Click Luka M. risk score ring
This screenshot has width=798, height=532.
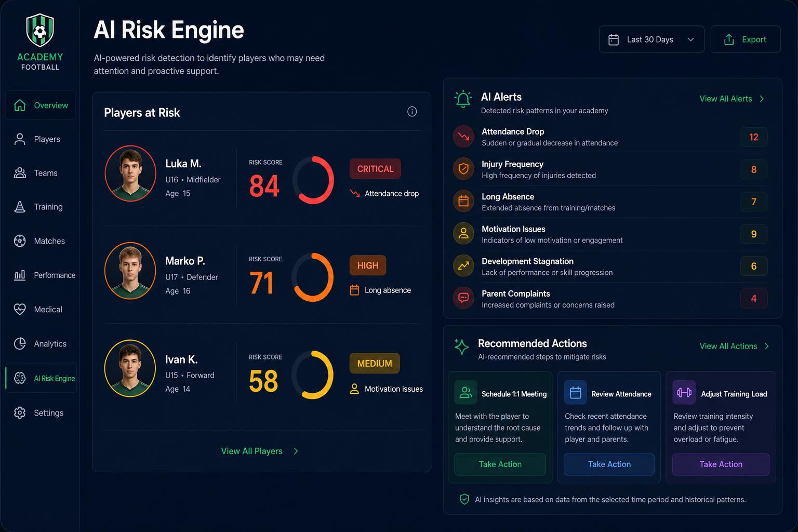click(313, 180)
